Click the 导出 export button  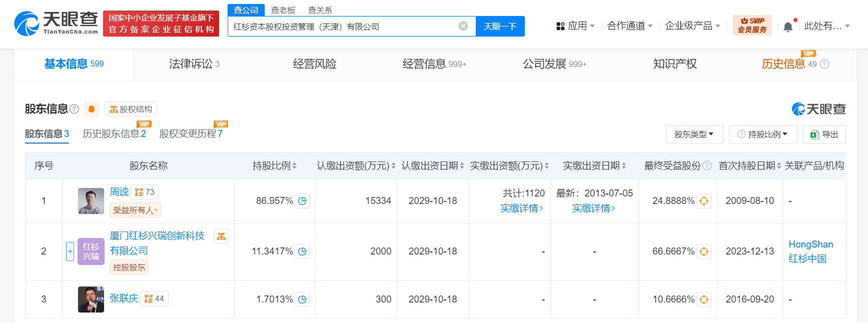tap(824, 134)
